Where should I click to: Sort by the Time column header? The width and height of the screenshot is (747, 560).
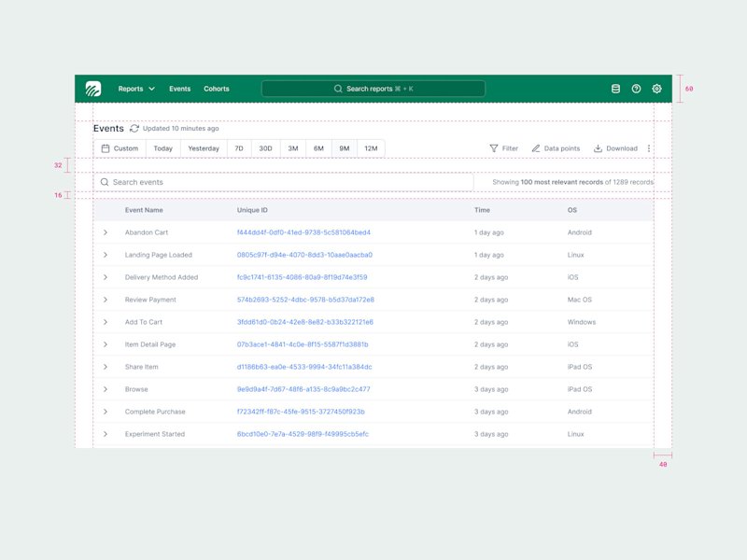482,210
